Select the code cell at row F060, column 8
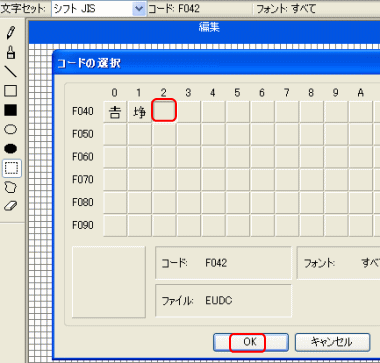 click(311, 157)
